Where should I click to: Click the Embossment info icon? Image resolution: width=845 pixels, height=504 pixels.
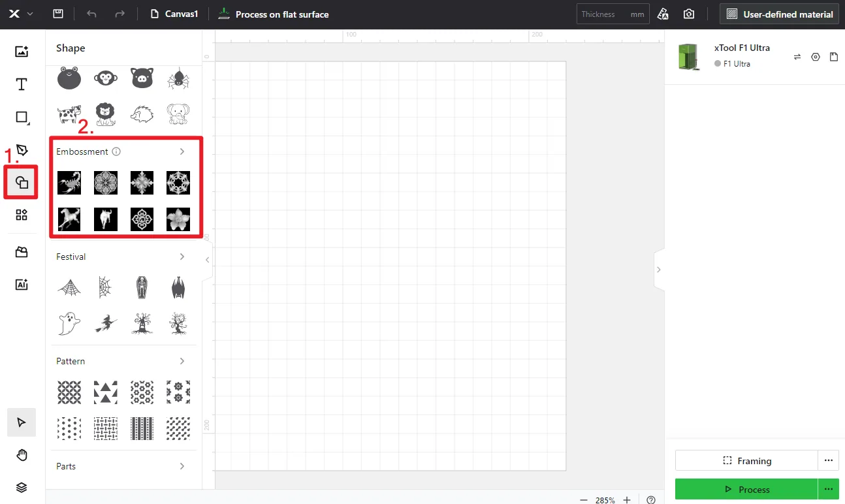pyautogui.click(x=116, y=151)
